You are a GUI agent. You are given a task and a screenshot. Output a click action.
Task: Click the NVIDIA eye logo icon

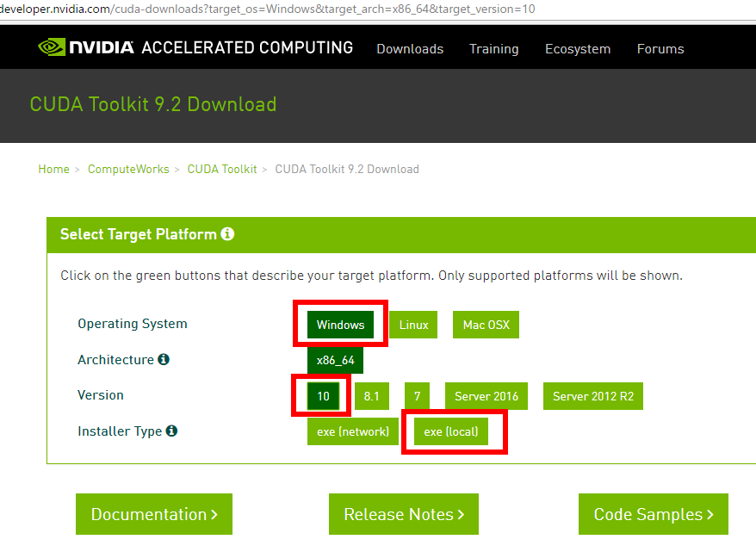[x=52, y=47]
